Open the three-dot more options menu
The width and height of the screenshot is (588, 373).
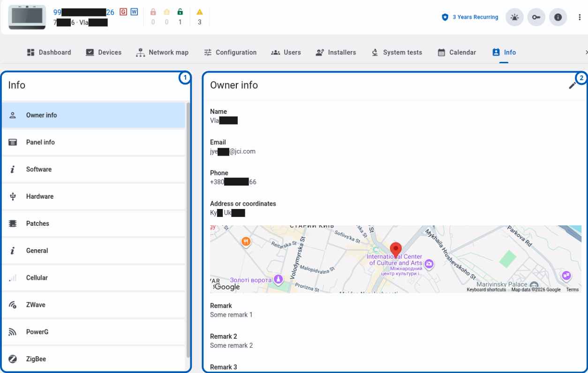pos(580,17)
